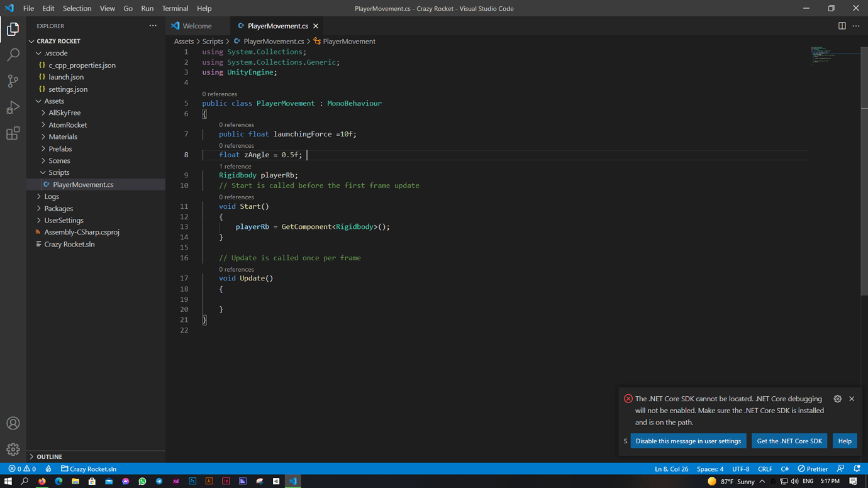Screen dimensions: 868x488
Task: Click the Scripts breadcrumb
Action: (x=213, y=42)
